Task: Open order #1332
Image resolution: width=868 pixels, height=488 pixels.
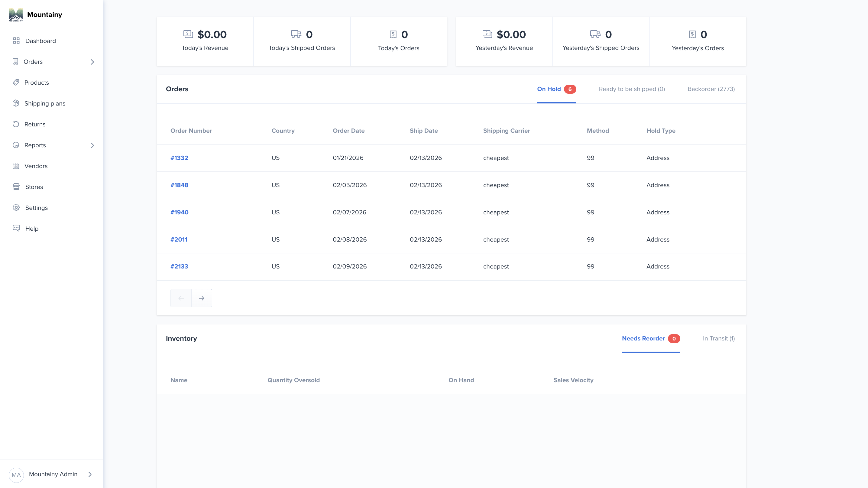Action: coord(179,158)
